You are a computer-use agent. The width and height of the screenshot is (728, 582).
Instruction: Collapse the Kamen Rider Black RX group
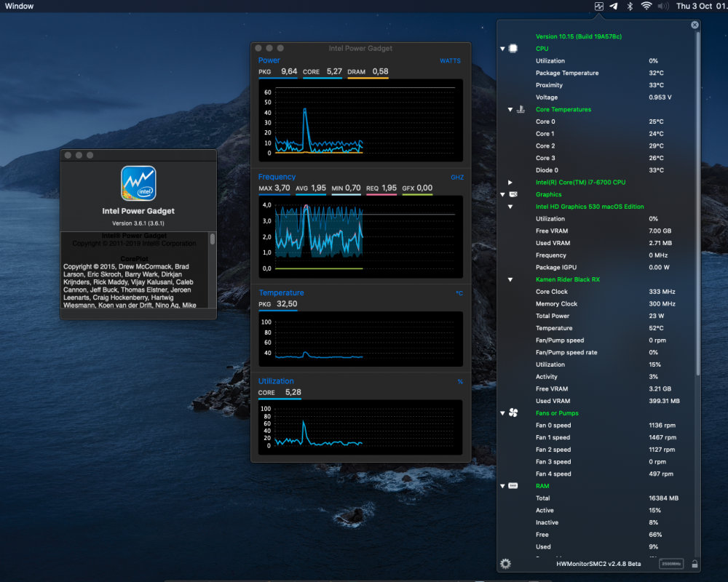(x=510, y=279)
